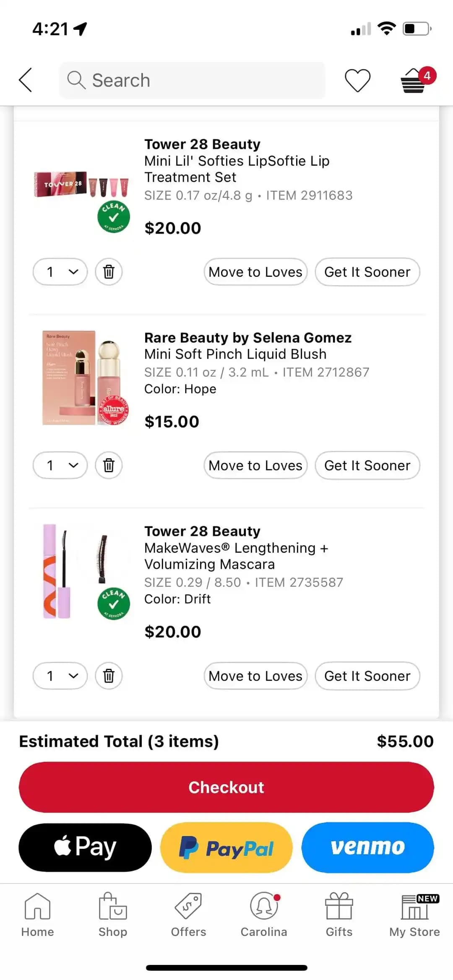The height and width of the screenshot is (980, 453).
Task: Trash the MakeWaves Mascara item
Action: (109, 676)
